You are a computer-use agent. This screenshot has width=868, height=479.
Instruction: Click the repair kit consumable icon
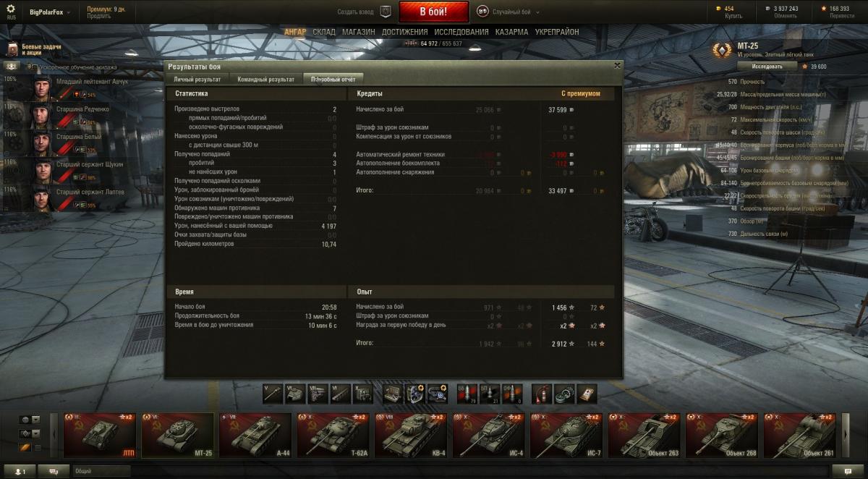564,393
